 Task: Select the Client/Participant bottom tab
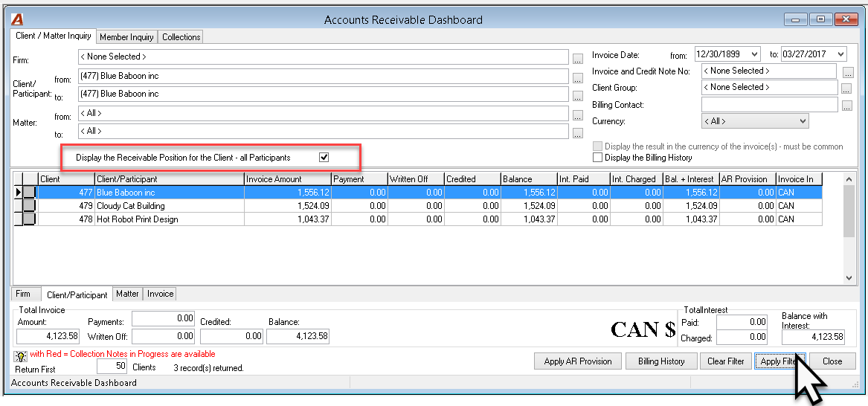(x=77, y=294)
